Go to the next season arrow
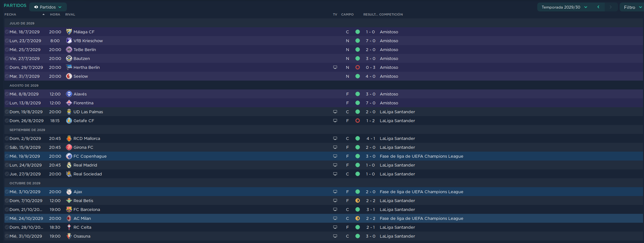644x243 pixels. tap(611, 7)
